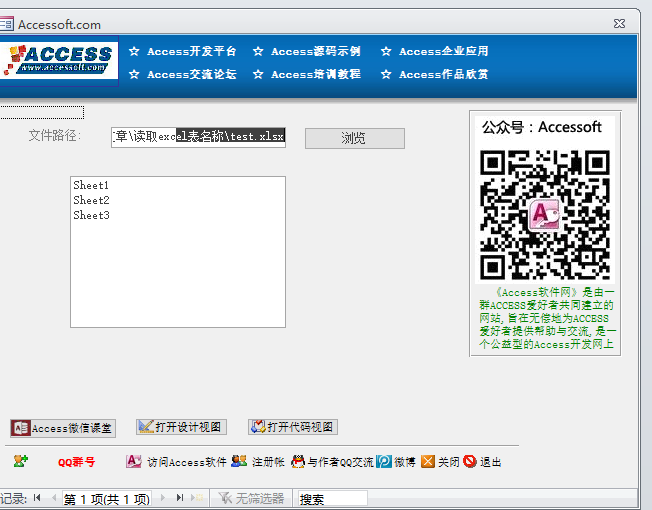Click the orange X close icon
652x510 pixels.
pyautogui.click(x=427, y=461)
